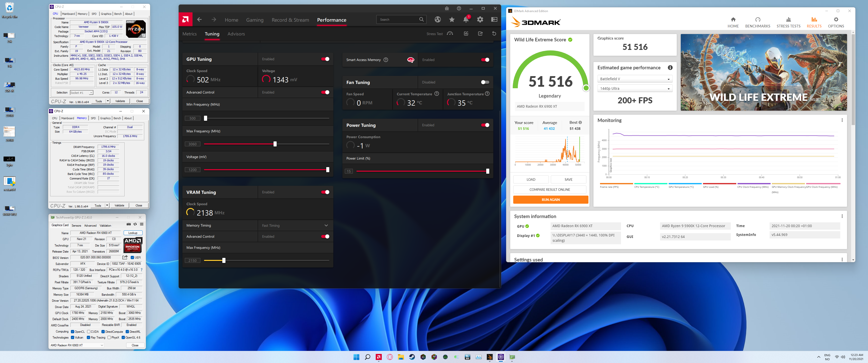This screenshot has width=868, height=363.
Task: Toggle the CUDA checkbox in GPU-Z
Action: point(88,332)
